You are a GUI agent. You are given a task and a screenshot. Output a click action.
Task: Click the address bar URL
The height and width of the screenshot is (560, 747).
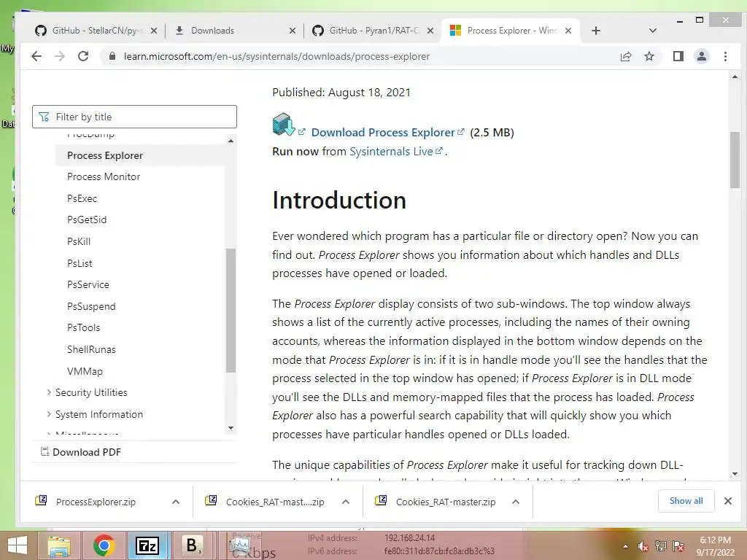pos(276,56)
